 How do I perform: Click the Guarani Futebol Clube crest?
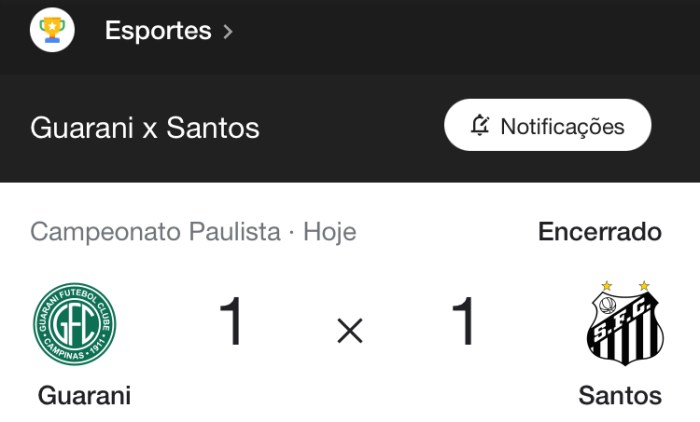75,323
